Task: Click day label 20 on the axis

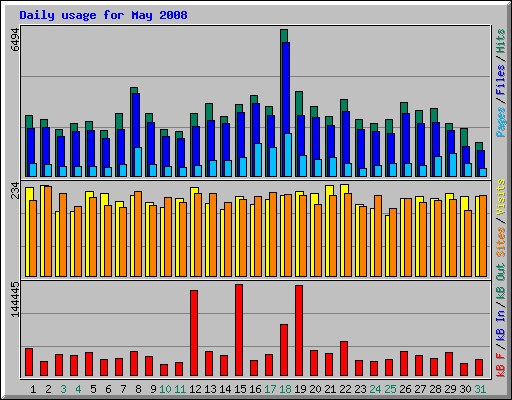Action: (315, 389)
